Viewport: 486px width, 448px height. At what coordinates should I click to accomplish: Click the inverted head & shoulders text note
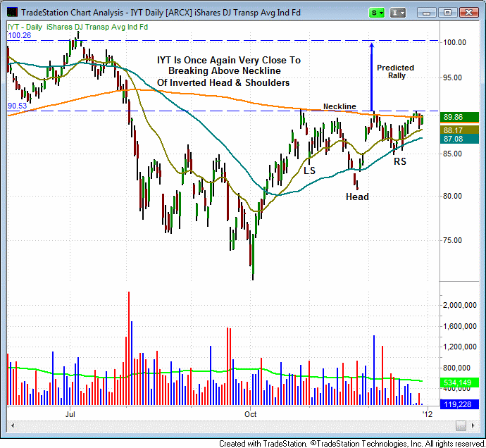coord(229,71)
